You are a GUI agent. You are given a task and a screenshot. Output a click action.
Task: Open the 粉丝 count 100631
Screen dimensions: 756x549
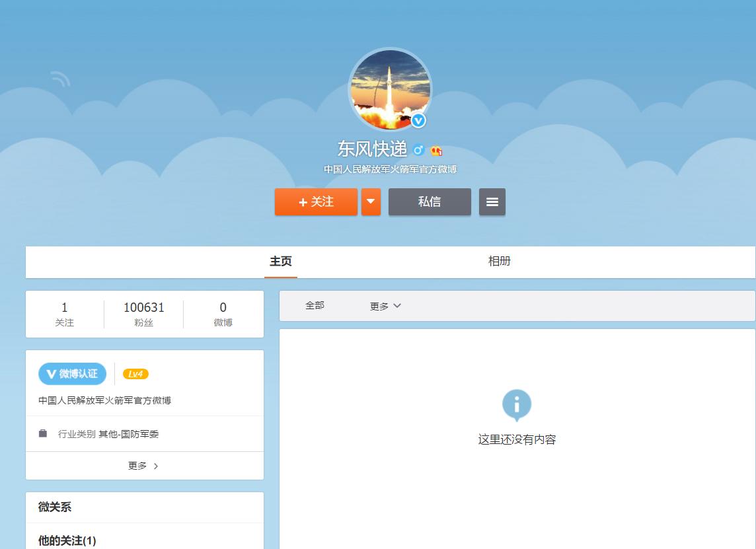pyautogui.click(x=143, y=314)
